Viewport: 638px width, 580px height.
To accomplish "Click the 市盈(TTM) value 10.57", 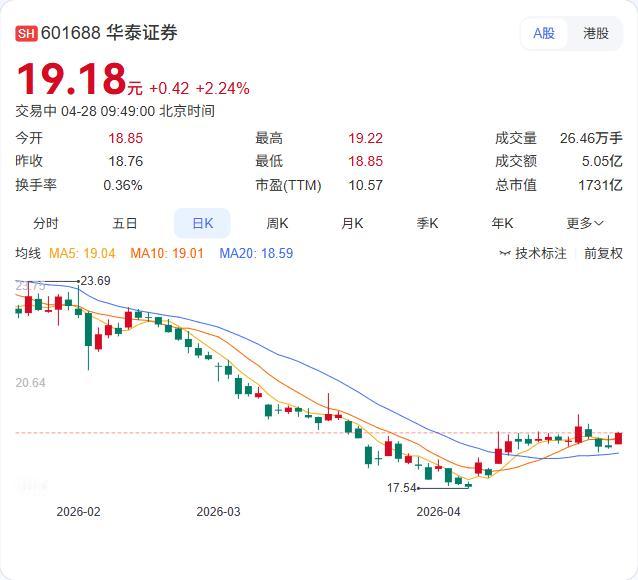I will tap(365, 185).
